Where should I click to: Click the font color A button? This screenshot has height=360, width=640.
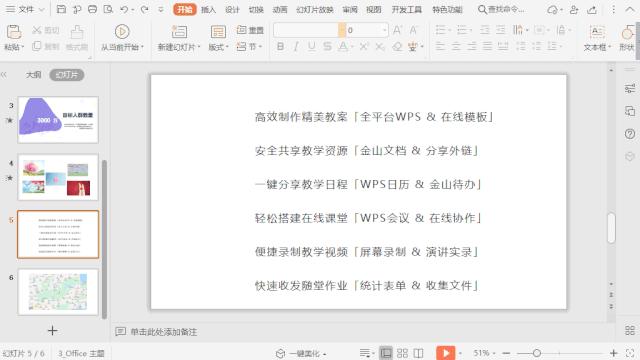click(343, 47)
